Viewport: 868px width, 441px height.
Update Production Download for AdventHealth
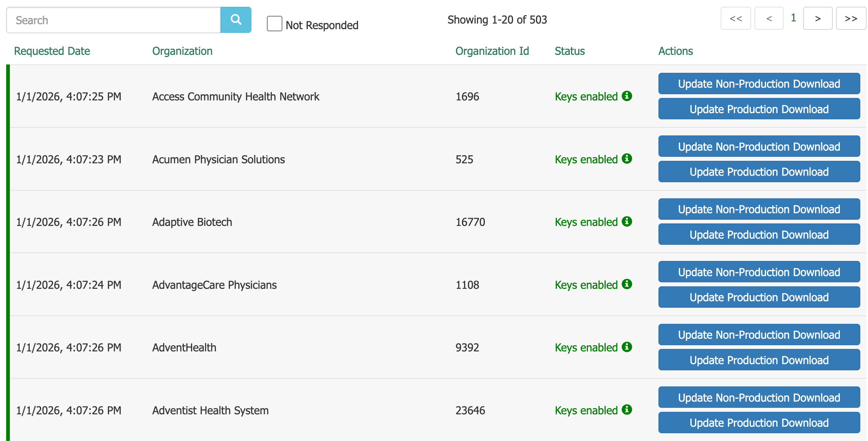tap(759, 360)
